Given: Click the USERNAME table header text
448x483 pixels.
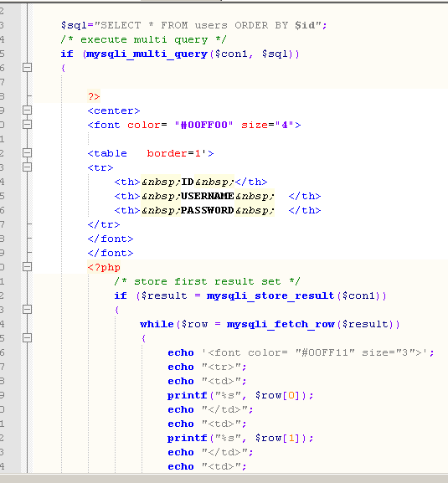Looking at the screenshot, I should [x=208, y=196].
